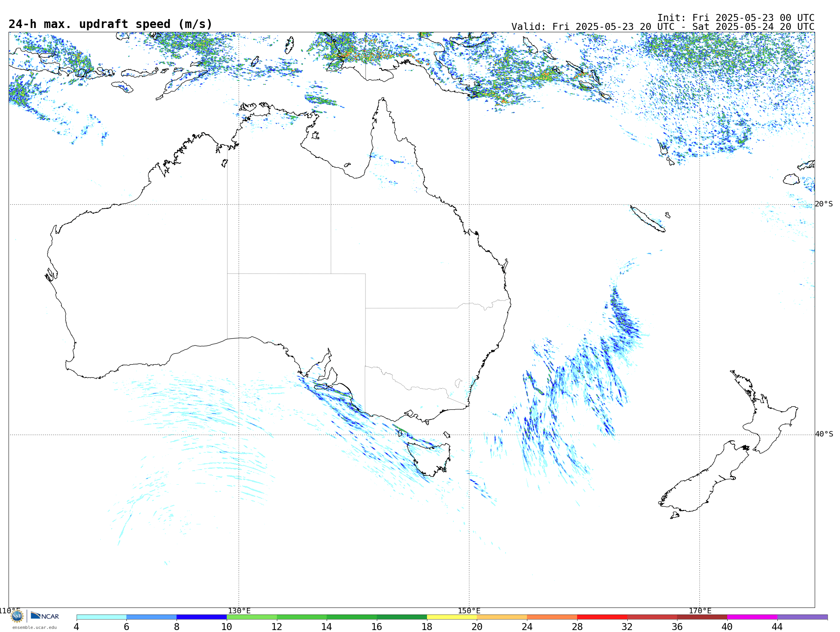
Task: Click the "40°S" latitude label
Action: (x=824, y=434)
